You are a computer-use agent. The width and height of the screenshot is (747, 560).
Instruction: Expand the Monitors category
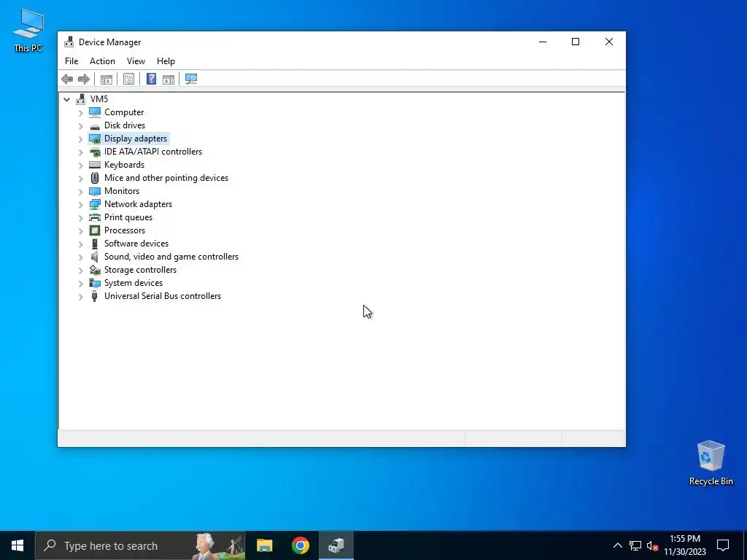pos(80,192)
